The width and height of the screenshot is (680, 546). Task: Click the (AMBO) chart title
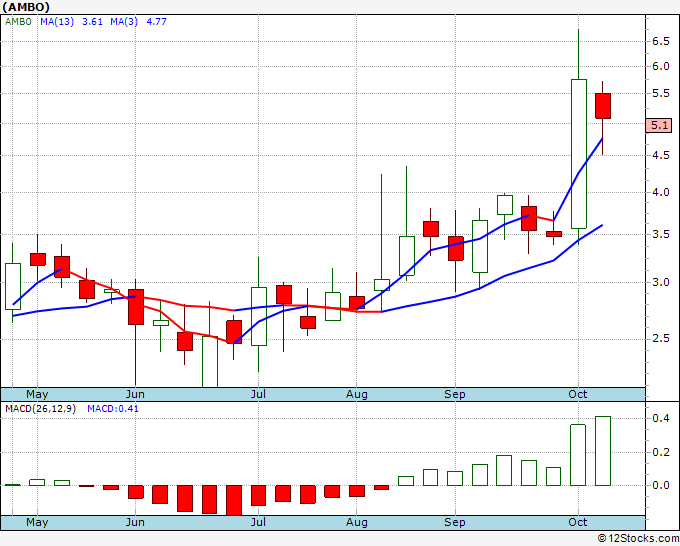coord(26,7)
